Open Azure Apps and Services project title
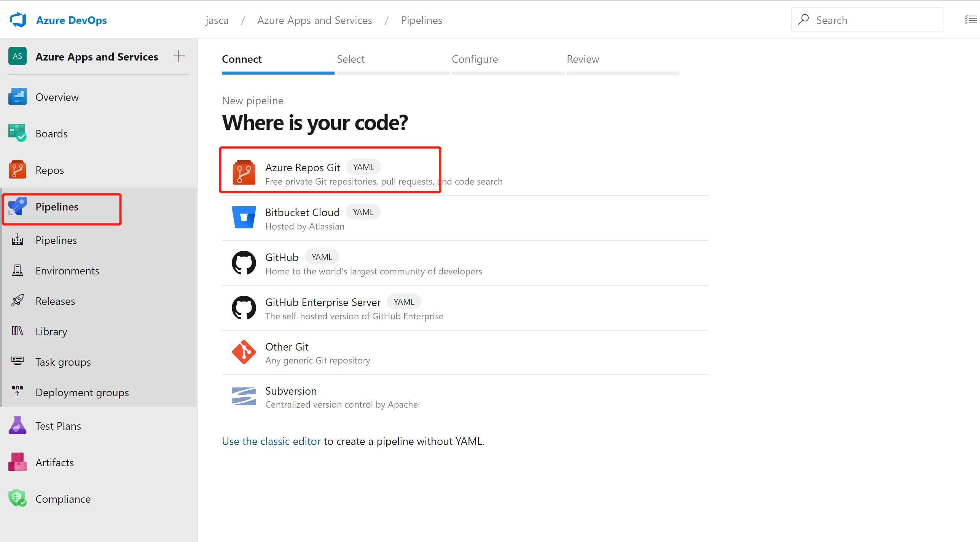 97,57
